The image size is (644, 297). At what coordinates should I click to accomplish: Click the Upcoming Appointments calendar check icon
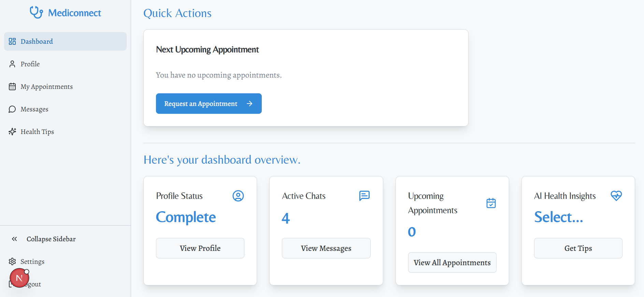coord(491,203)
